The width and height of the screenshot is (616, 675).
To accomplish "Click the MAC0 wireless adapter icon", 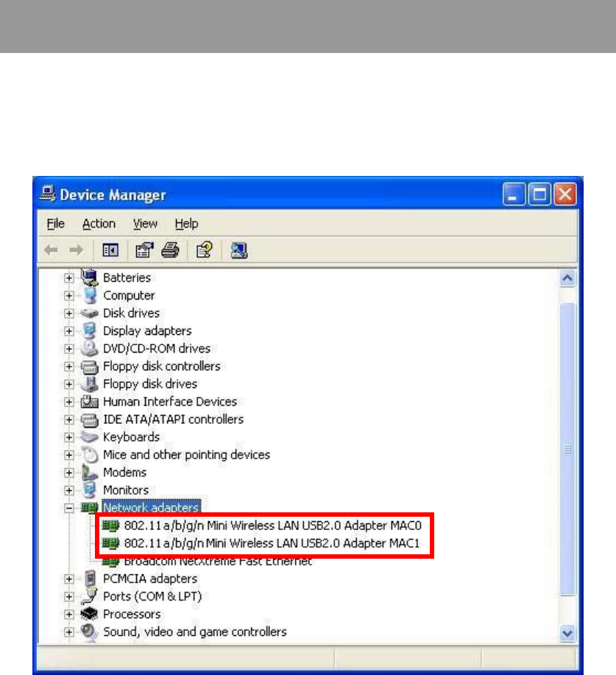I will [x=110, y=526].
